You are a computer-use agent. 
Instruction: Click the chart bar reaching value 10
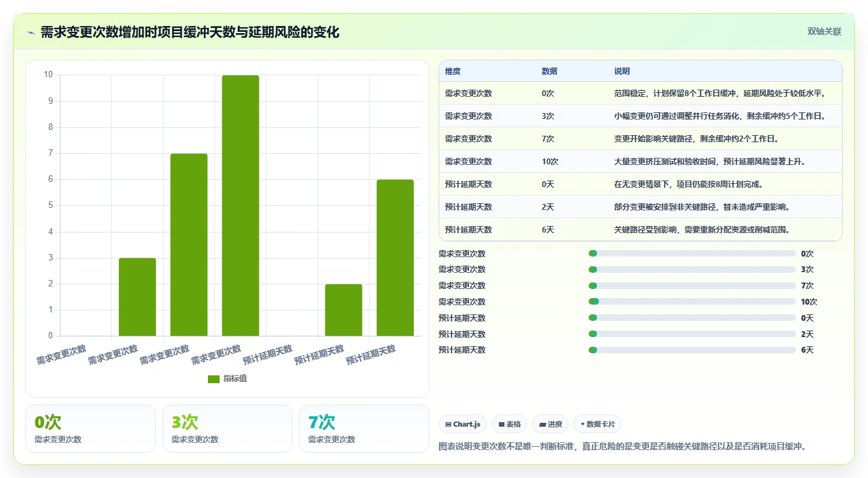[240, 206]
